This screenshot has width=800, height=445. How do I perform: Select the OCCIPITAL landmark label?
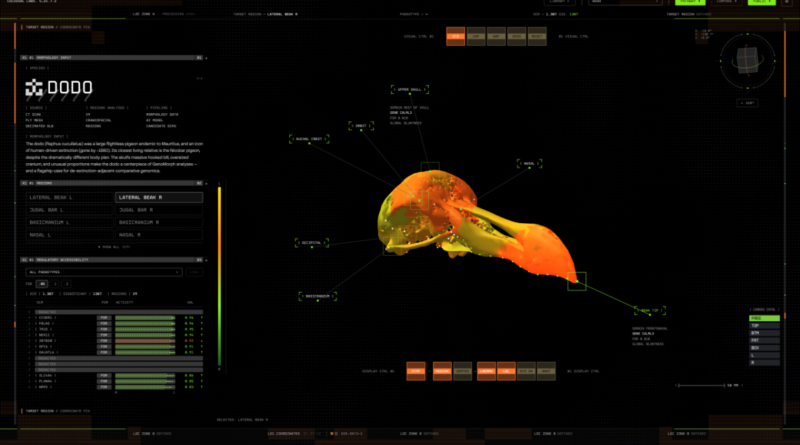(312, 243)
